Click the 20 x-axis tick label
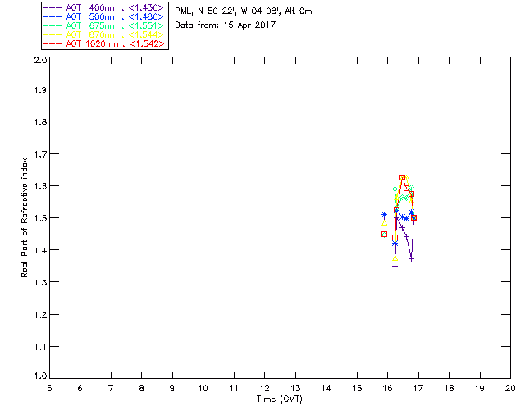 point(510,388)
